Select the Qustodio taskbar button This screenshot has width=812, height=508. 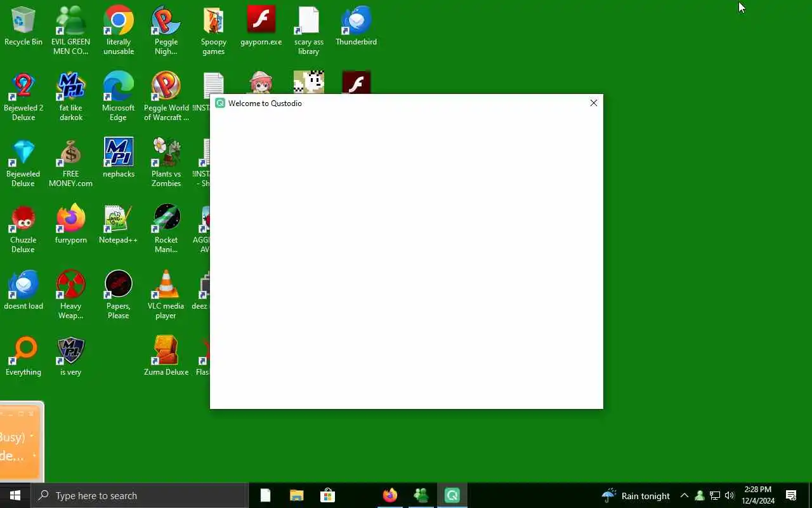pyautogui.click(x=452, y=495)
